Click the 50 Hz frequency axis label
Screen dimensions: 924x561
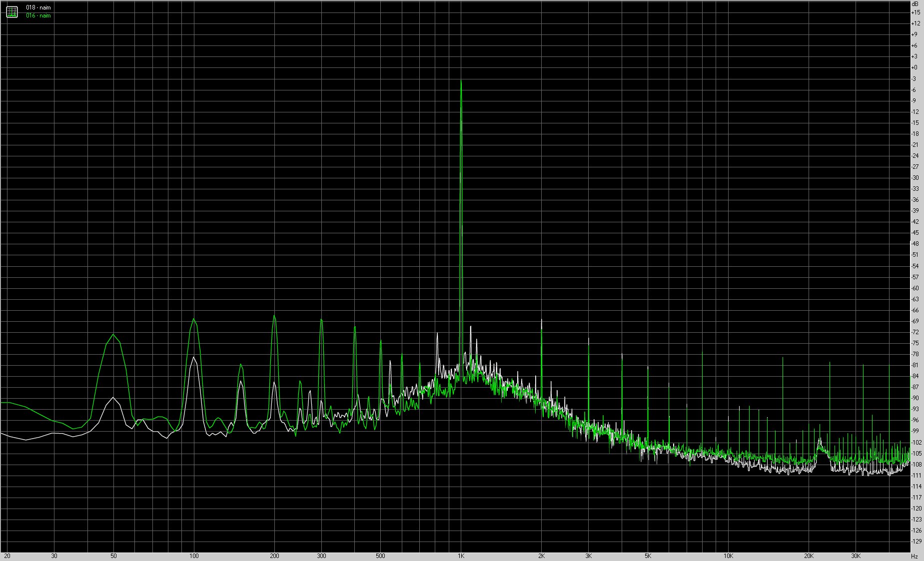(113, 556)
